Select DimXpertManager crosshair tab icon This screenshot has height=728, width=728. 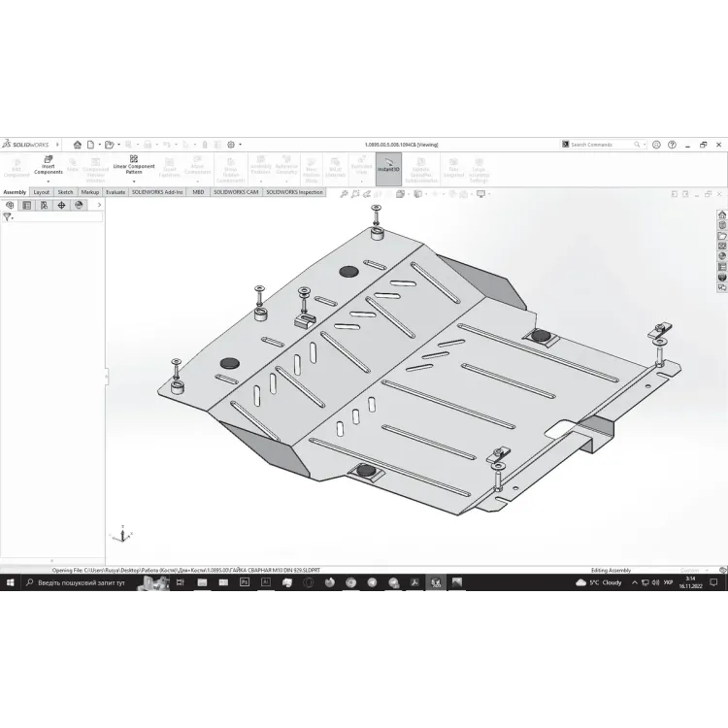(x=61, y=205)
